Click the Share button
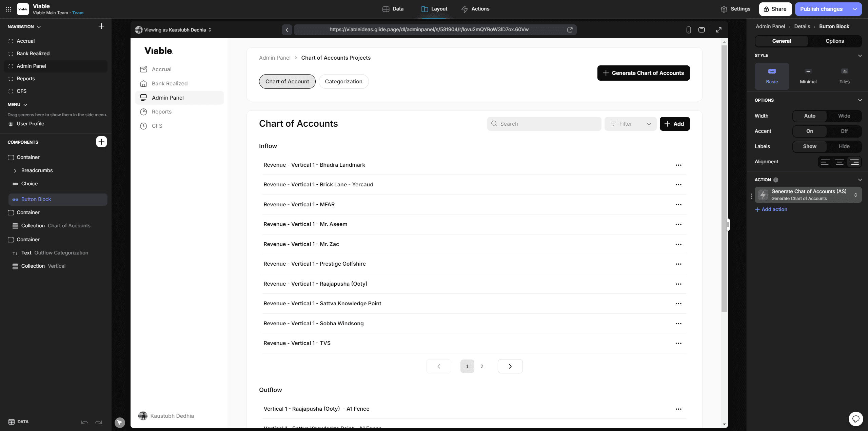868x431 pixels. (775, 9)
